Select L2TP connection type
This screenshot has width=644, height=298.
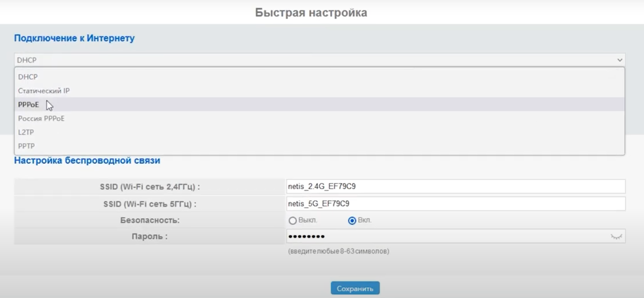pyautogui.click(x=320, y=132)
